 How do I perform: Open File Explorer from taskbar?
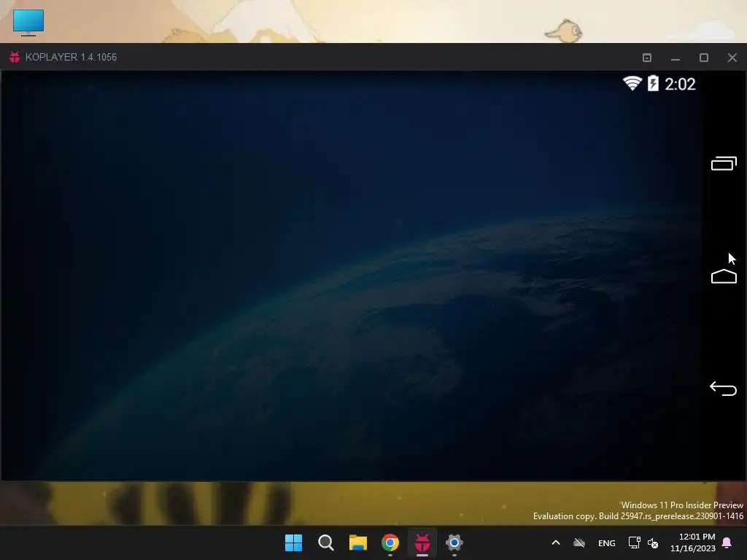point(357,542)
